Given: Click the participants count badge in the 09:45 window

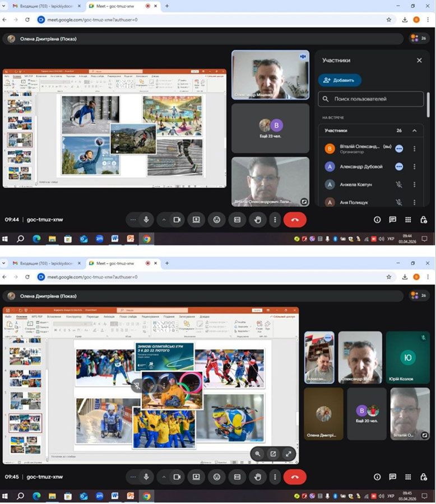Looking at the screenshot, I should click(418, 295).
